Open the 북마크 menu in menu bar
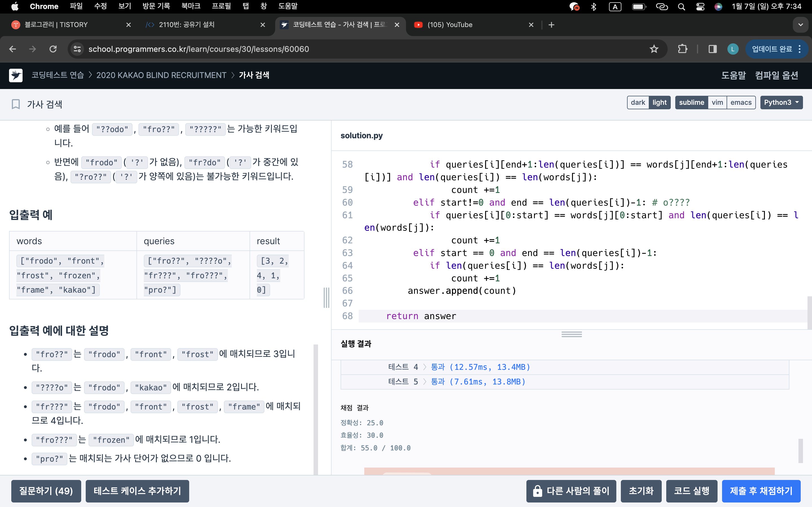Screen dimensions: 812x507 pos(191,6)
